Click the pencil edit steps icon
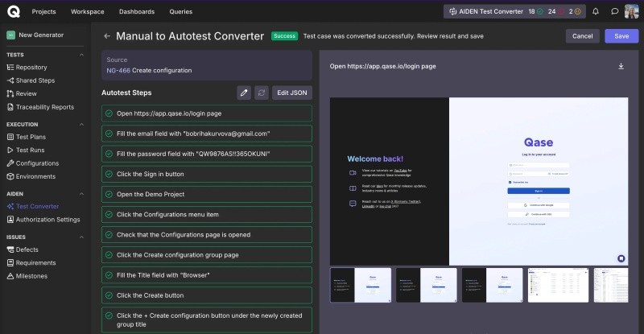The height and width of the screenshot is (334, 644). [244, 93]
